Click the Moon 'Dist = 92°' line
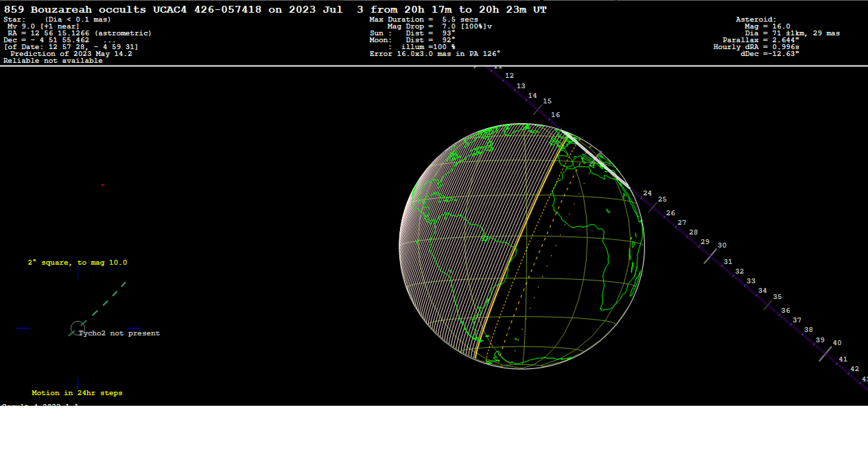868x471 pixels. 430,40
